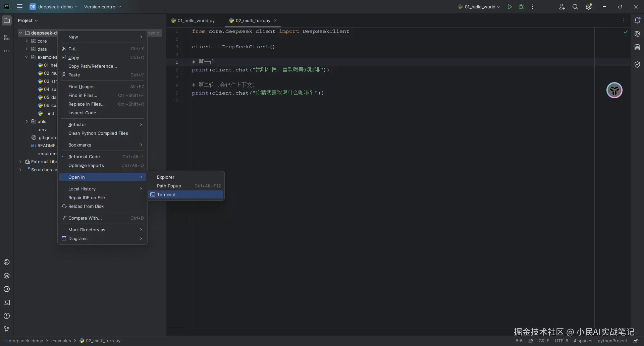Show more tool windows ellipsis

(x=7, y=51)
